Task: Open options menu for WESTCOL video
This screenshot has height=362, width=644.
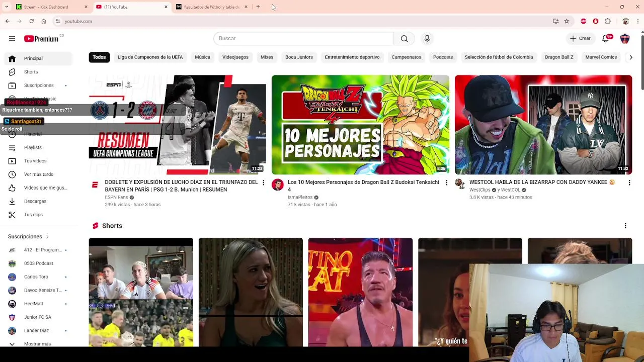Action: pyautogui.click(x=629, y=183)
